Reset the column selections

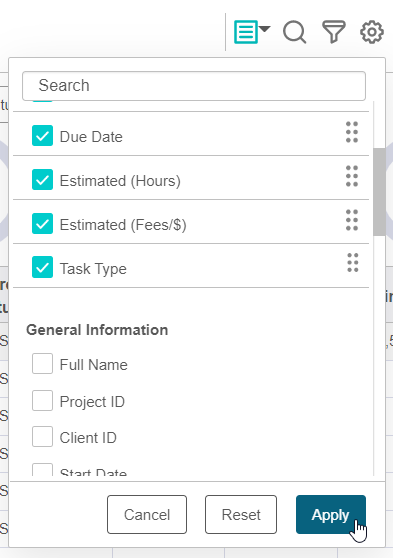pyautogui.click(x=241, y=515)
